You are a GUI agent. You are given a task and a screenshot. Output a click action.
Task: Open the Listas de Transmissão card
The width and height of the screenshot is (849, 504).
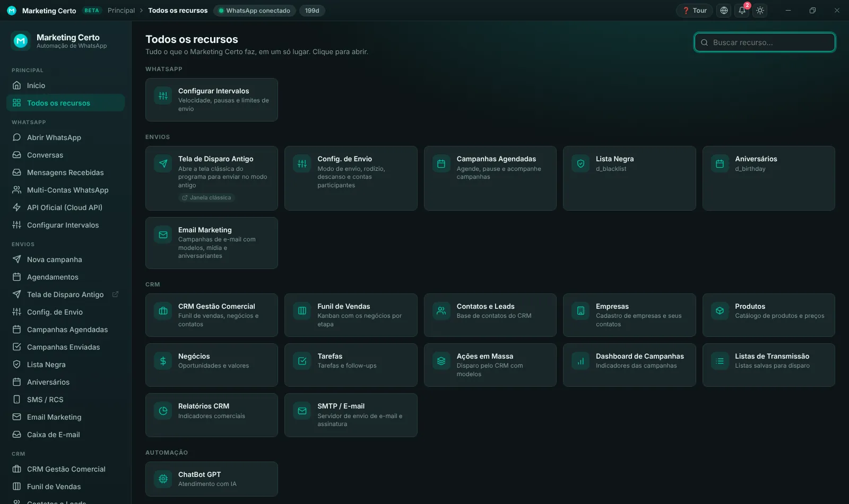click(x=768, y=365)
